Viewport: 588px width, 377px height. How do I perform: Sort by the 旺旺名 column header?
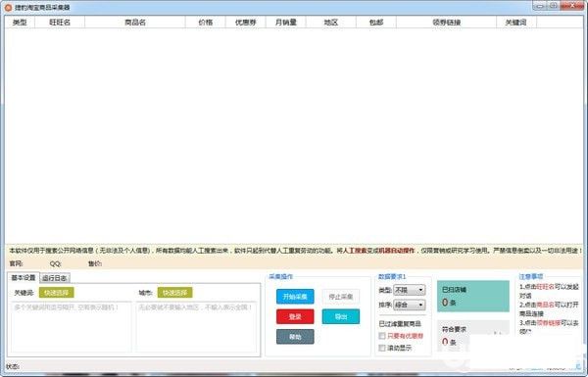click(x=60, y=23)
